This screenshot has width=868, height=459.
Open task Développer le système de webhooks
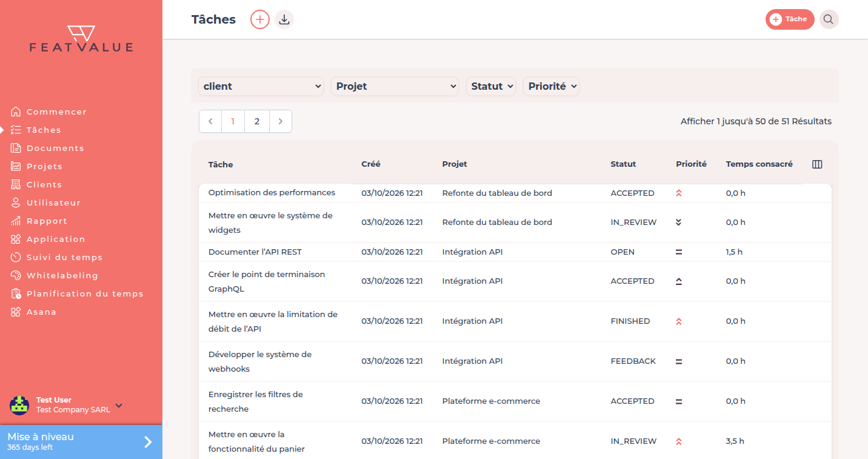pos(260,361)
